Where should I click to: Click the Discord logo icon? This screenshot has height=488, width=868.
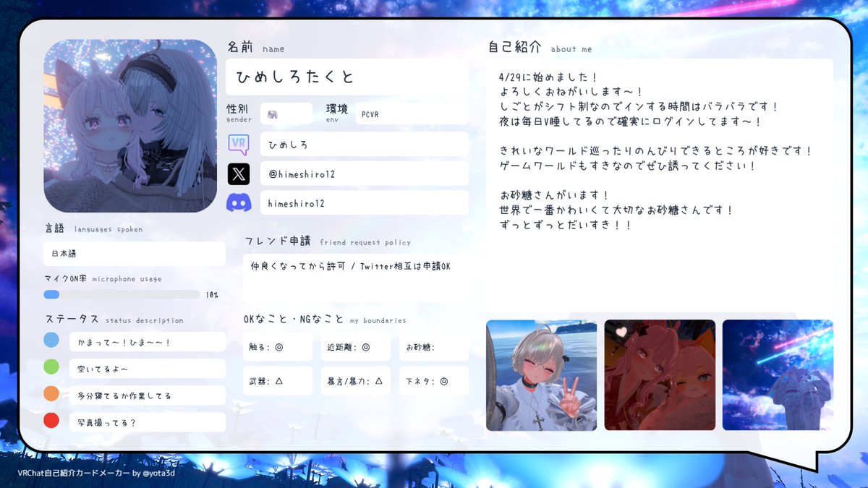[x=239, y=202]
